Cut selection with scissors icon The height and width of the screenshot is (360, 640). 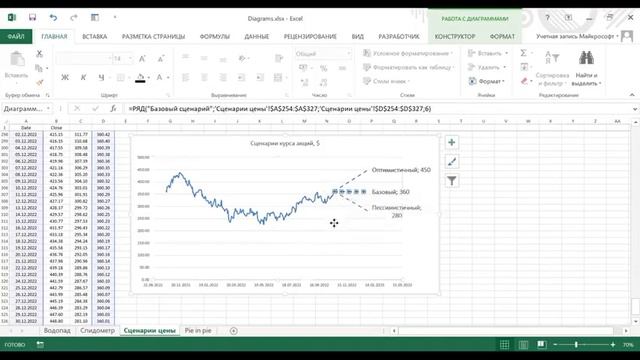coord(39,53)
